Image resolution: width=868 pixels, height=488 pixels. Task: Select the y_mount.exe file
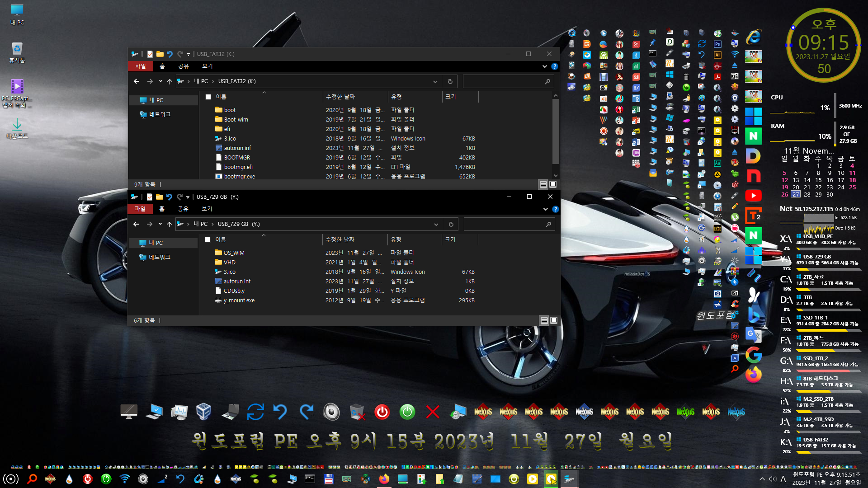[x=239, y=300]
